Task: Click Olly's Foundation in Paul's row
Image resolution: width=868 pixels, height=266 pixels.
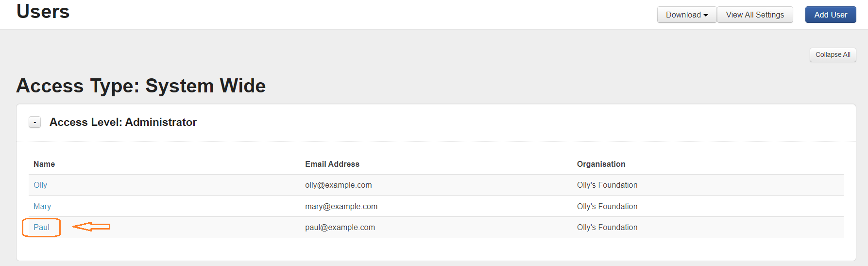Action: (x=607, y=228)
